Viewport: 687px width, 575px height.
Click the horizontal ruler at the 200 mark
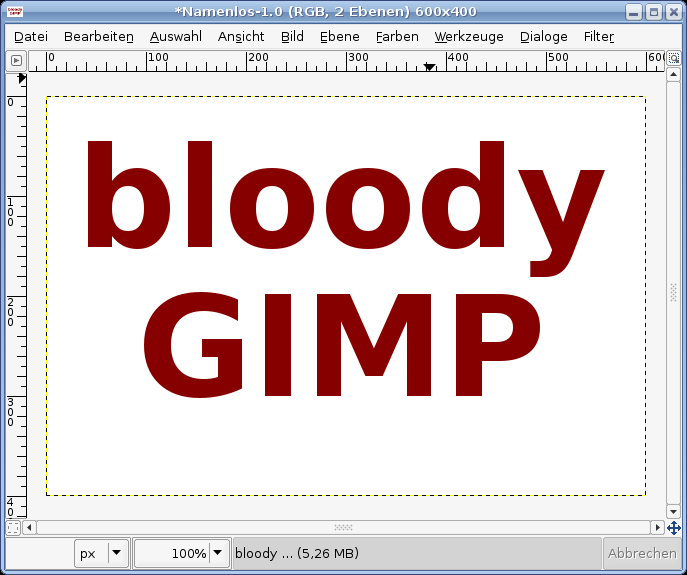coord(247,61)
